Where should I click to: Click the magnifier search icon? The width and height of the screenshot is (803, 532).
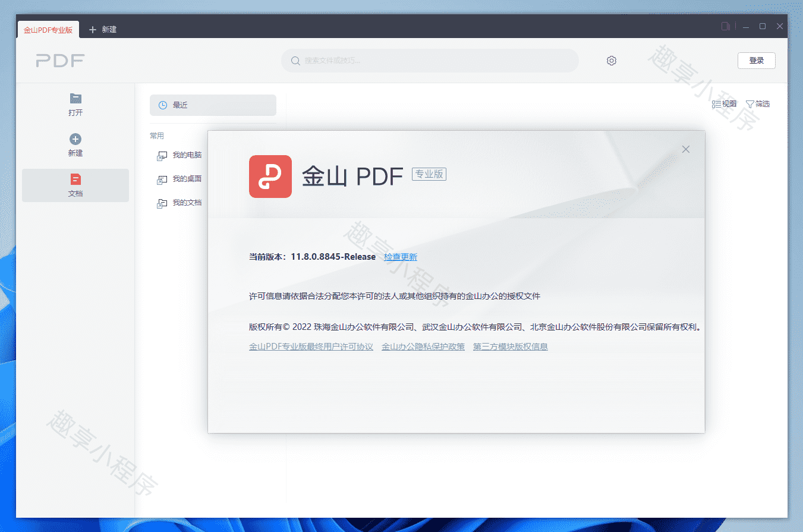coord(295,61)
